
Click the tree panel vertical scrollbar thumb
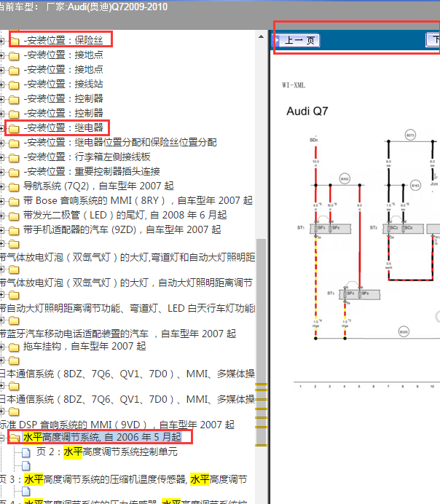tap(262, 342)
